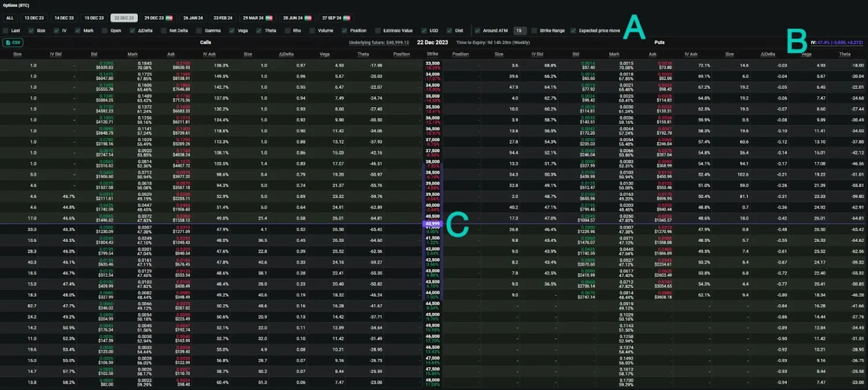Click the 38,500 strike cell

tap(433, 175)
